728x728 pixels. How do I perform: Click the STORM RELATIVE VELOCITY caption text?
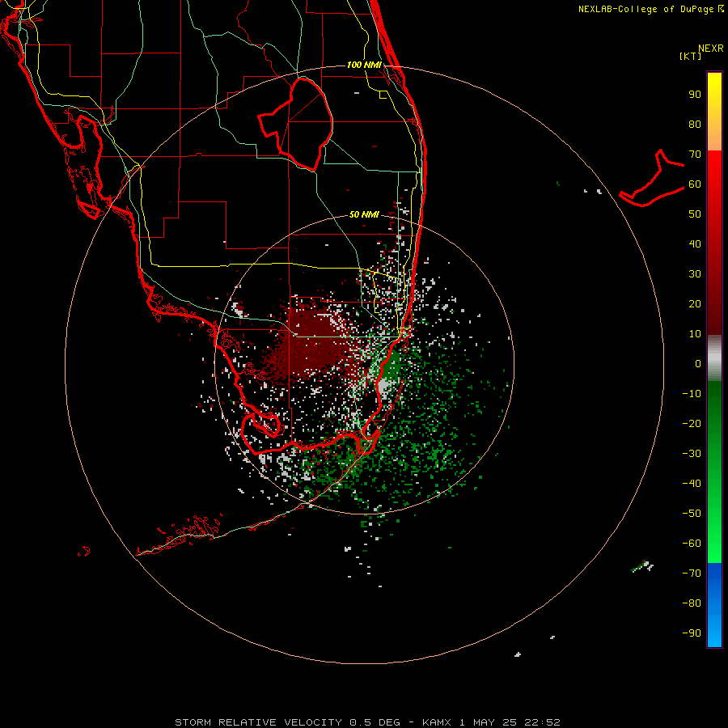[x=260, y=722]
